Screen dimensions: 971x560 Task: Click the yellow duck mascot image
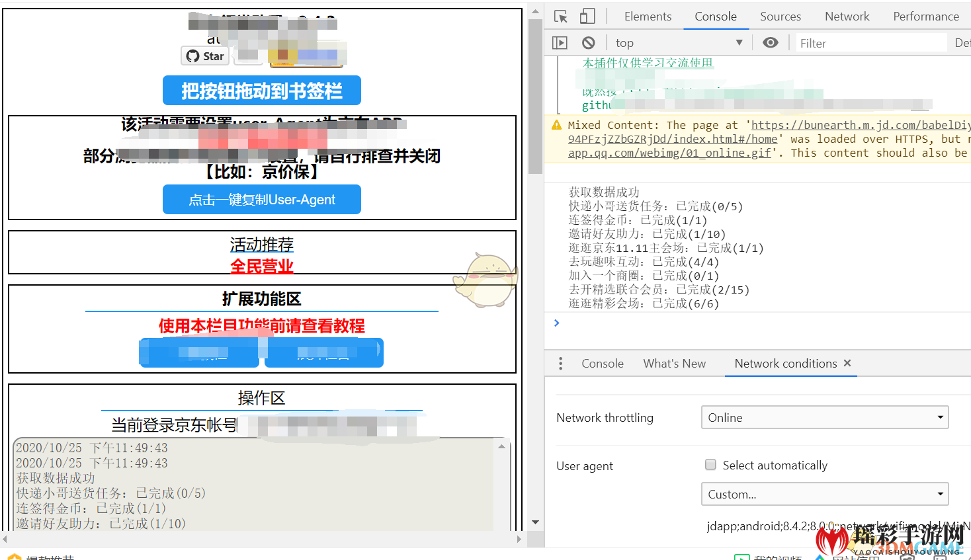tap(485, 281)
